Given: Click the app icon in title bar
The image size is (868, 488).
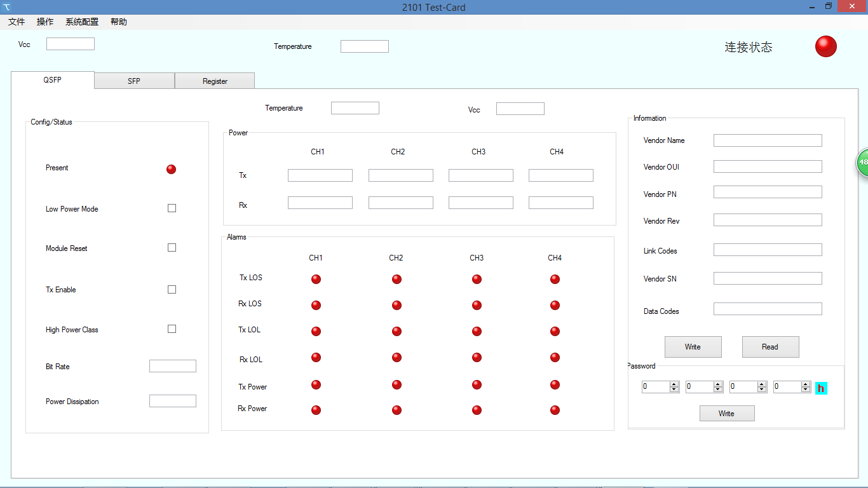Looking at the screenshot, I should tap(7, 7).
